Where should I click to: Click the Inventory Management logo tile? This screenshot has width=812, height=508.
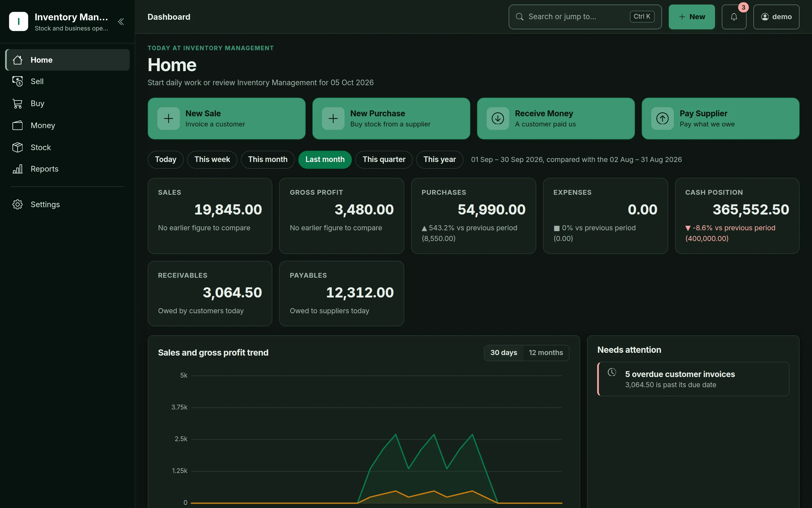[x=18, y=21]
